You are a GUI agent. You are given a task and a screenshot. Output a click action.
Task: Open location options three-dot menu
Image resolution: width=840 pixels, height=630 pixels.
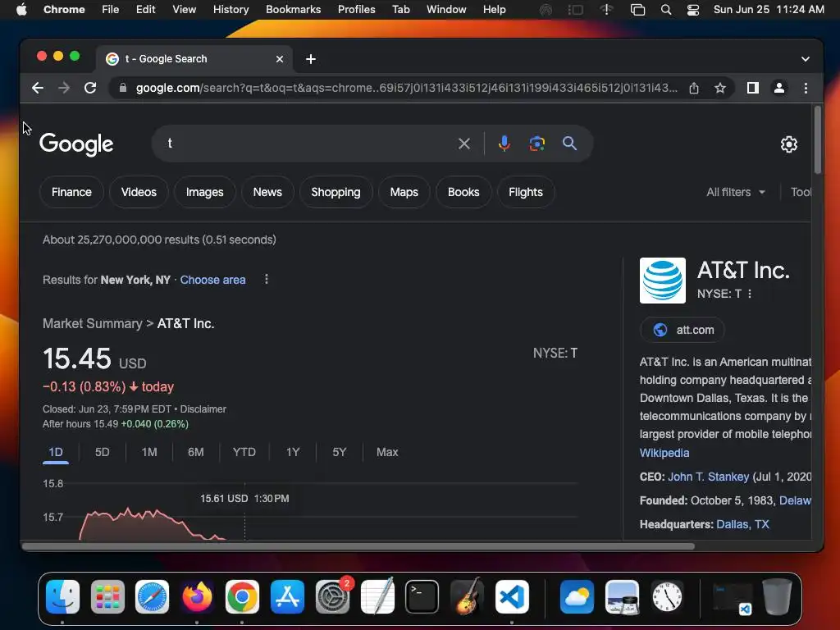click(267, 279)
